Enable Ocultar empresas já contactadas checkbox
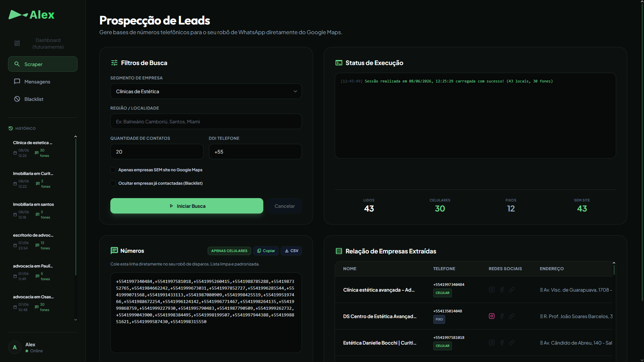 point(113,183)
